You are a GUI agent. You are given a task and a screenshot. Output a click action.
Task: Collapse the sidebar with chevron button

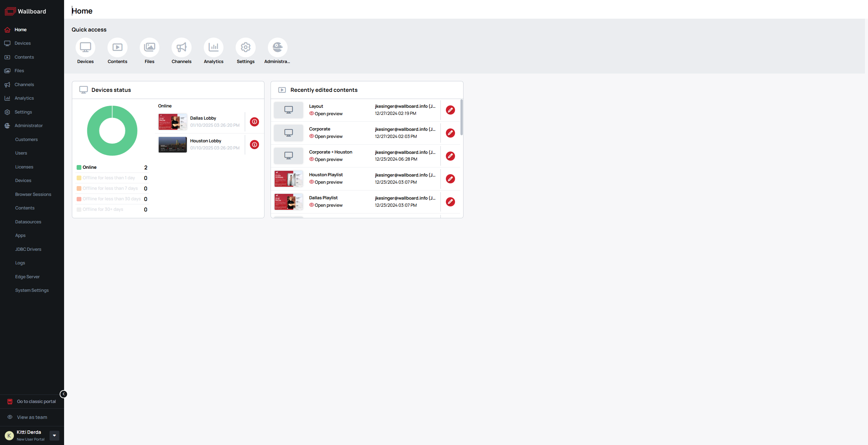[63, 394]
